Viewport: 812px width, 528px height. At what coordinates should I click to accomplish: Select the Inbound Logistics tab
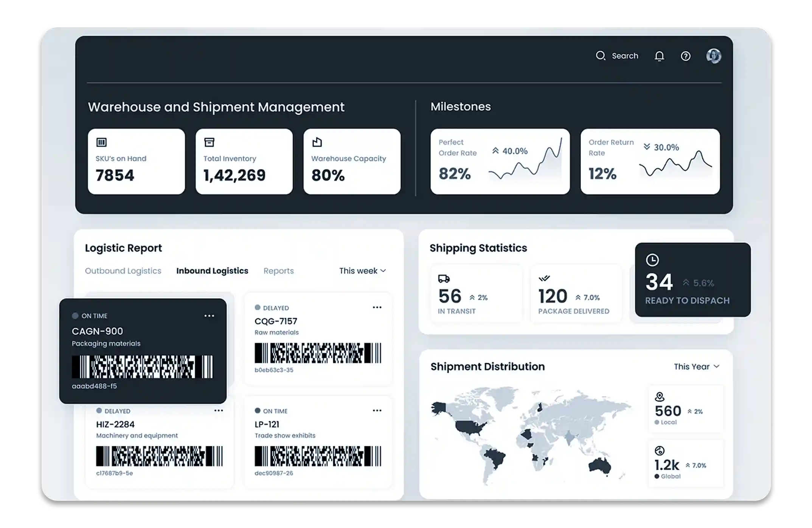pyautogui.click(x=212, y=271)
